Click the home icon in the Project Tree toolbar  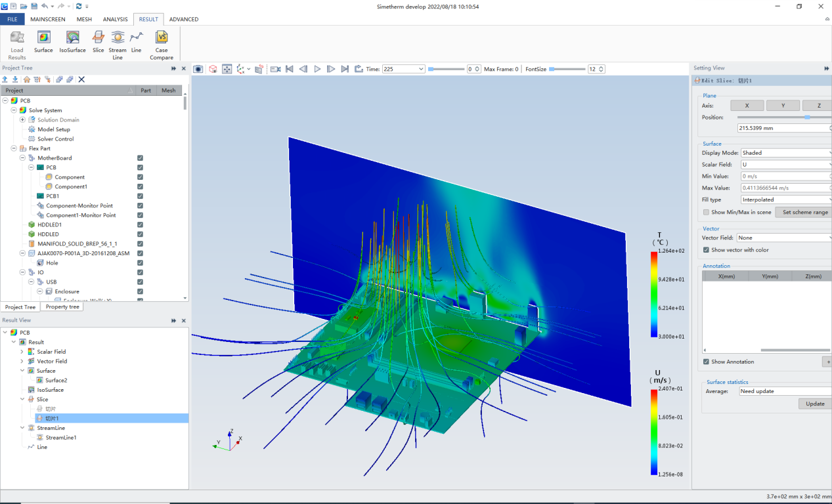[x=26, y=79]
